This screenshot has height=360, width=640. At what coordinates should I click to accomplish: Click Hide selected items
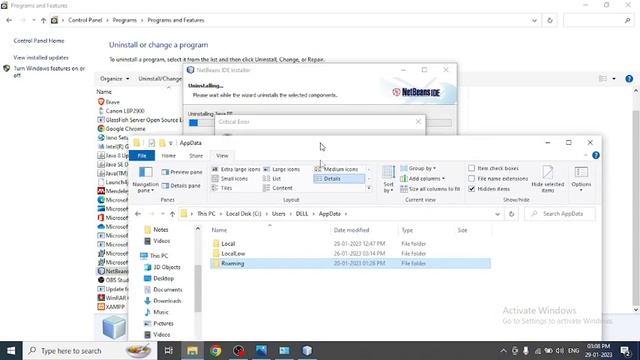coord(547,179)
